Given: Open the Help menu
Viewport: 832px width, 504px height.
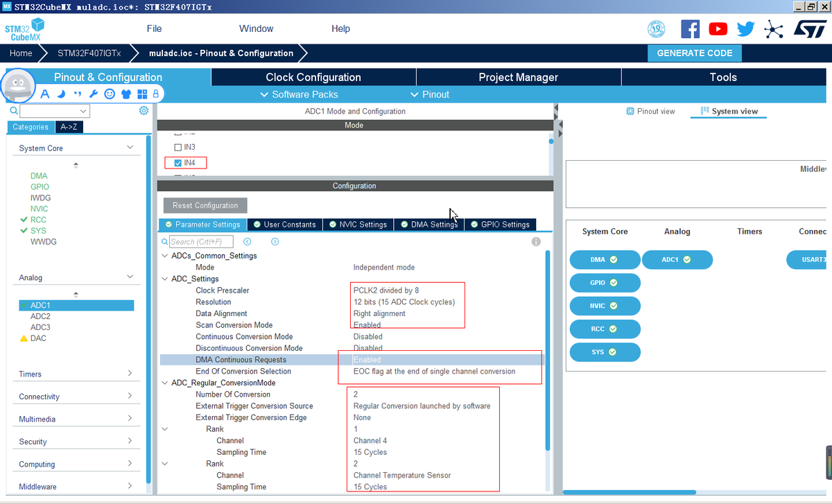Looking at the screenshot, I should (340, 28).
